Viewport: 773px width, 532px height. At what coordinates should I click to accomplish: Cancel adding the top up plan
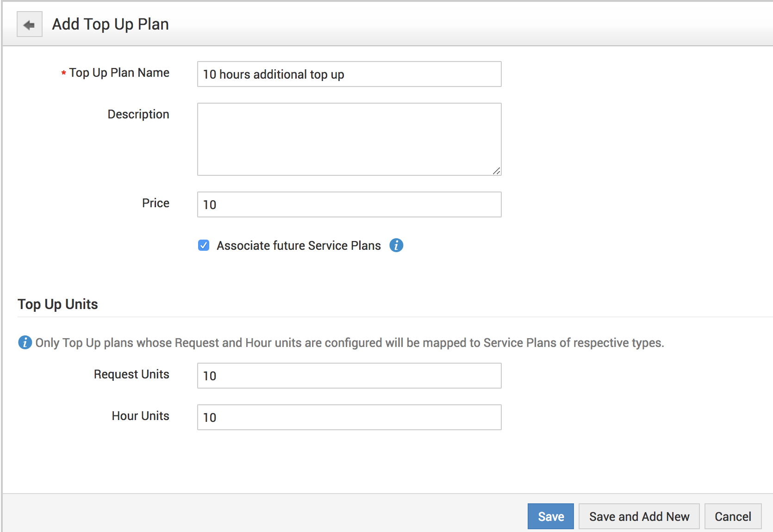tap(733, 516)
